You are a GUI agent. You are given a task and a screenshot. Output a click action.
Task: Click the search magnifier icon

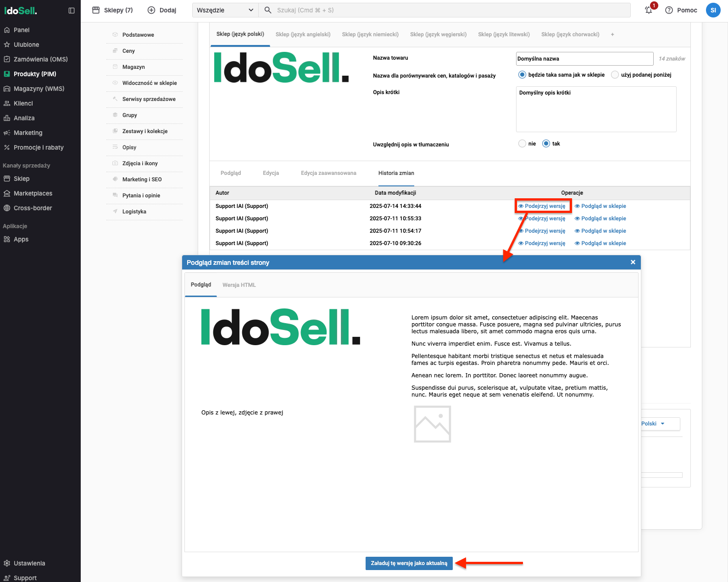point(268,10)
